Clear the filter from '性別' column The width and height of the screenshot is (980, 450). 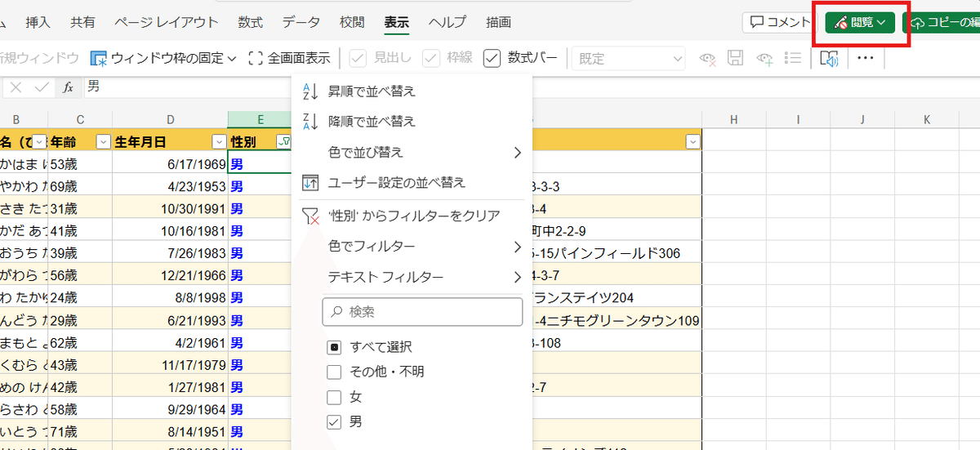413,216
